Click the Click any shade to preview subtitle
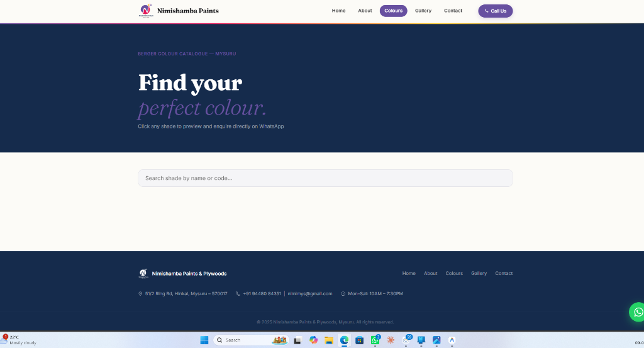Image resolution: width=644 pixels, height=348 pixels. click(x=211, y=126)
